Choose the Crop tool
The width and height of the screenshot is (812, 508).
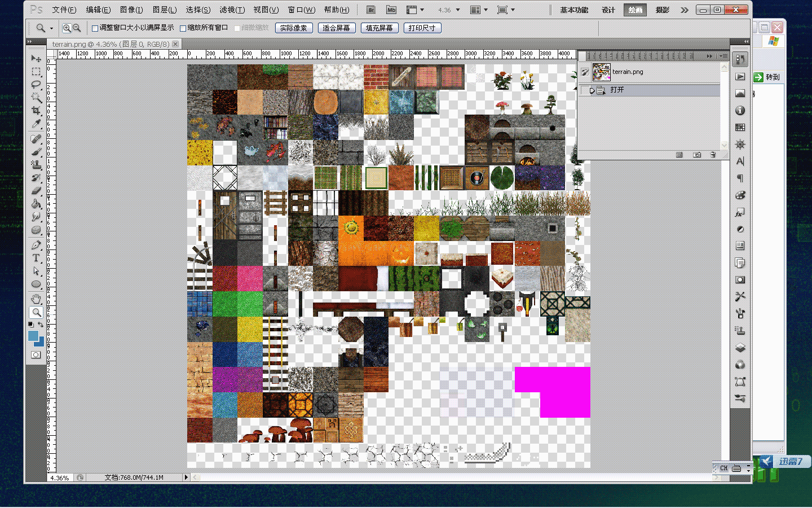pyautogui.click(x=36, y=111)
